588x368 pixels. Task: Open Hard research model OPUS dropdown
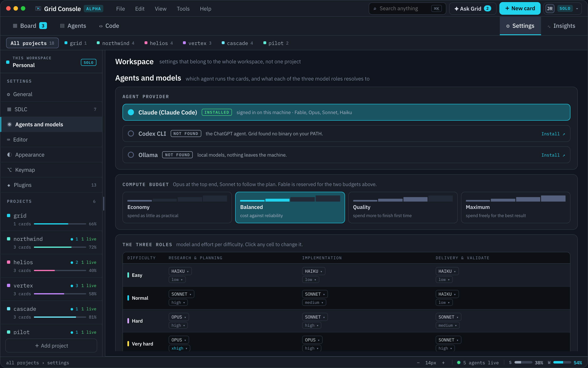click(x=179, y=317)
